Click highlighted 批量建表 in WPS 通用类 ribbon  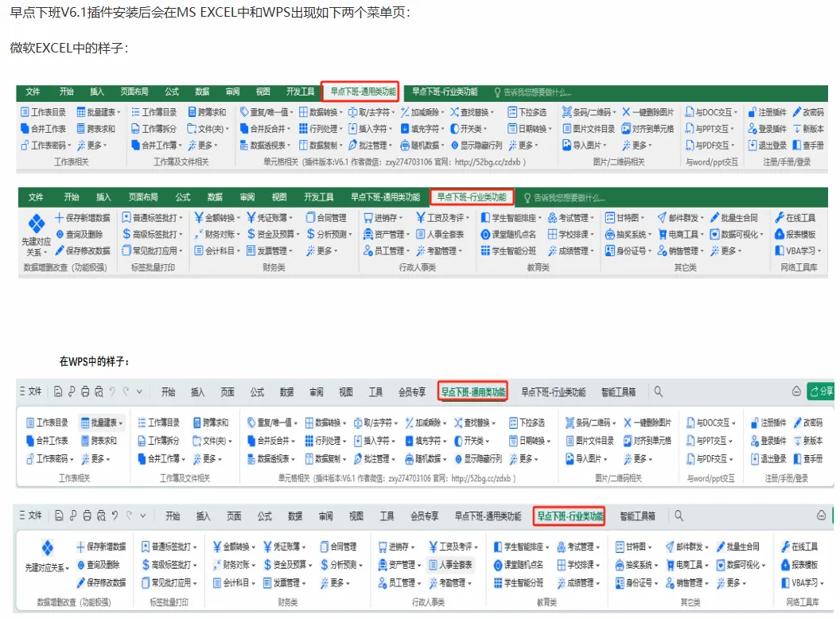[102, 422]
